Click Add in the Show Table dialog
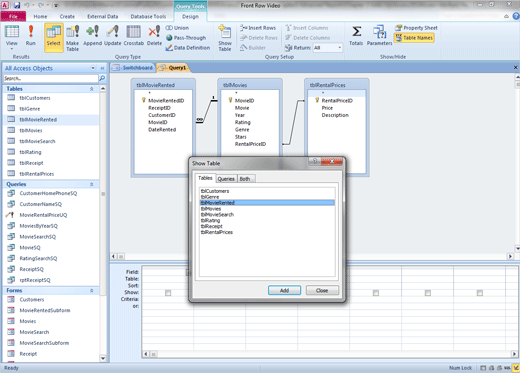Screen dimensions: 520x373 click(284, 290)
